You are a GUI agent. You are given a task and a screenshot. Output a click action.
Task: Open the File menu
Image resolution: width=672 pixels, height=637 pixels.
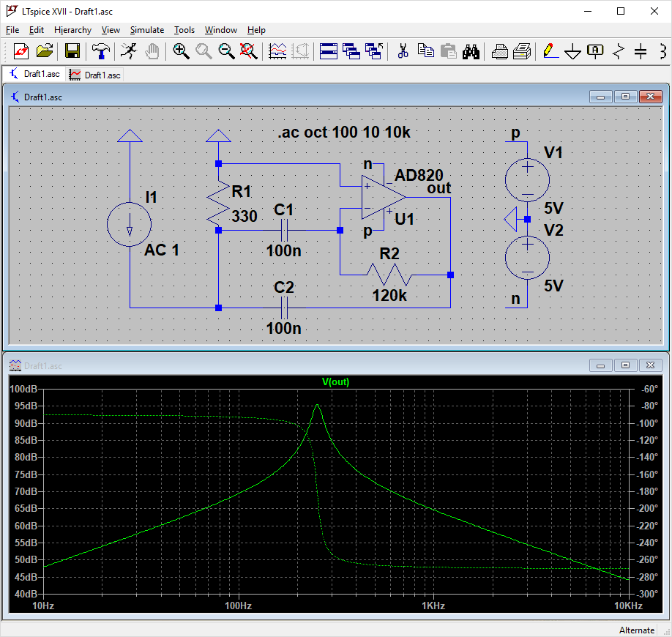pos(12,30)
